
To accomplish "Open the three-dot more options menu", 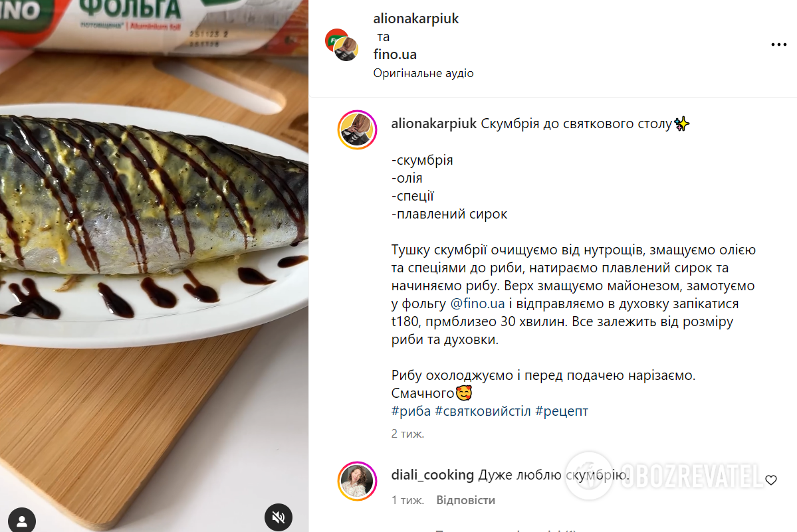I will (x=778, y=44).
